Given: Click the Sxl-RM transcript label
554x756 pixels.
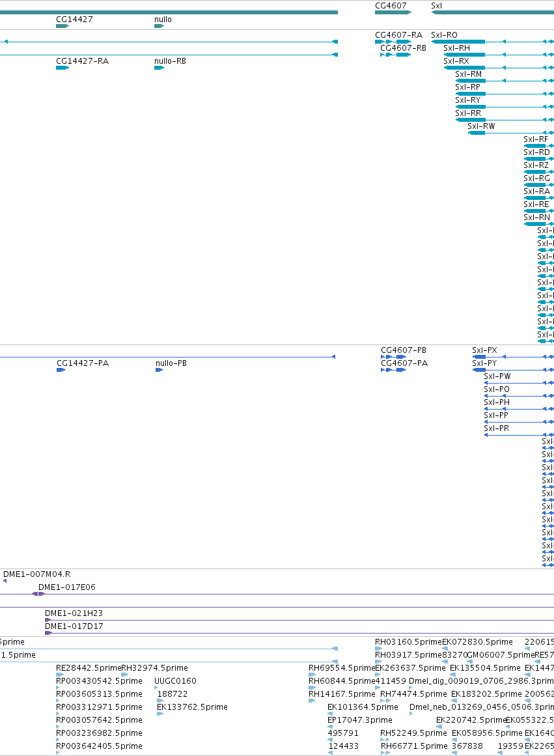Looking at the screenshot, I should pyautogui.click(x=469, y=74).
